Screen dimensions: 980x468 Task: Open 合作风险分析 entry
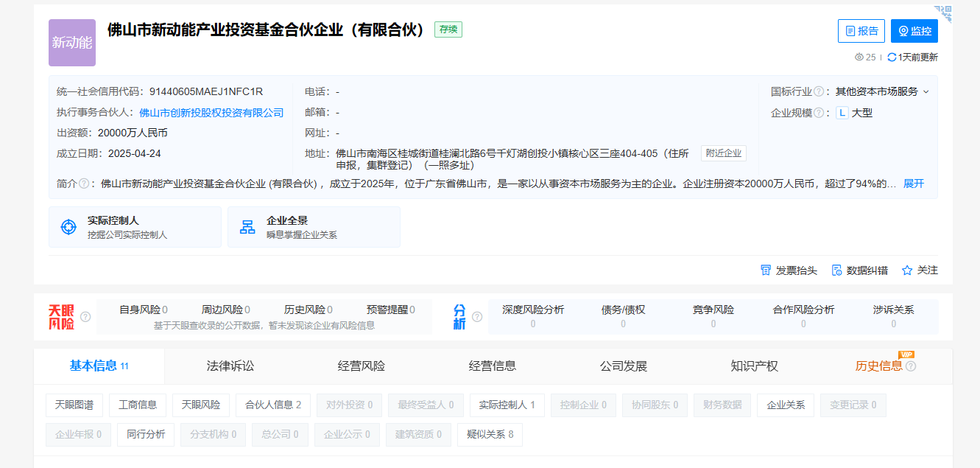coord(804,316)
